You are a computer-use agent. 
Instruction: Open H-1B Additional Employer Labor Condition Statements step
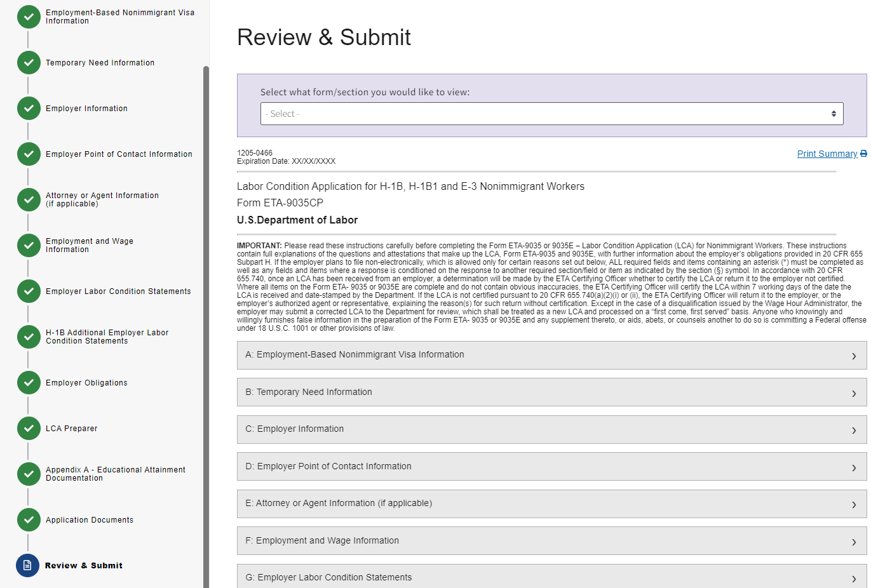tap(107, 337)
